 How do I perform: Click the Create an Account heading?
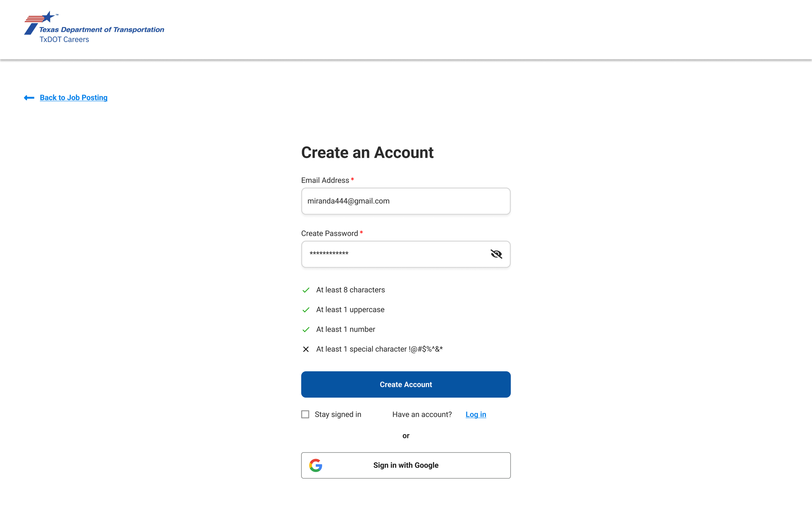click(x=367, y=152)
